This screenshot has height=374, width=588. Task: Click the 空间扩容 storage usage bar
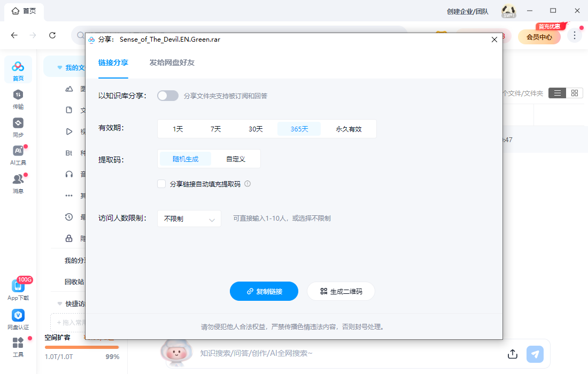coord(82,347)
